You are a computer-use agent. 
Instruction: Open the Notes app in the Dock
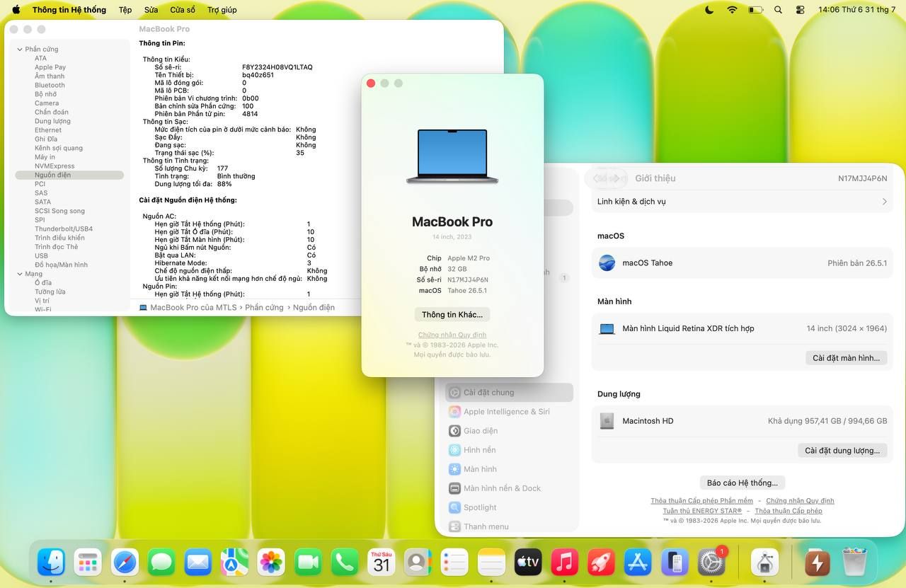(x=491, y=563)
